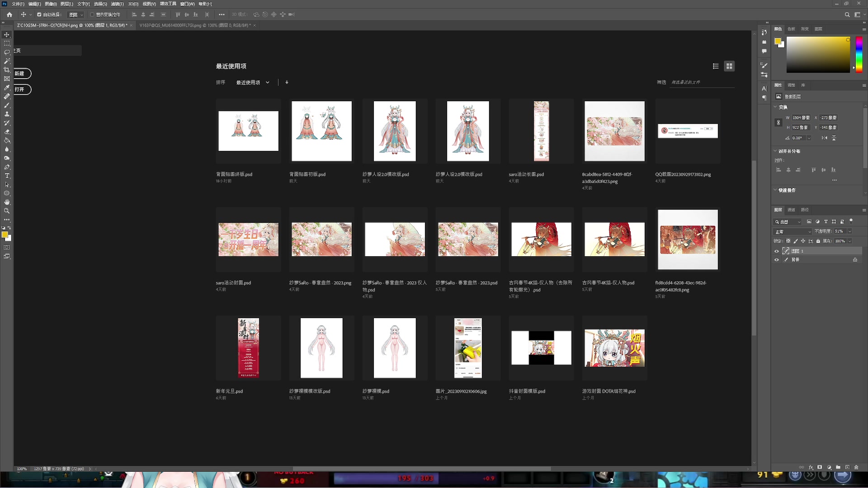
Task: Switch to the V163P@QS document tab
Action: 194,26
